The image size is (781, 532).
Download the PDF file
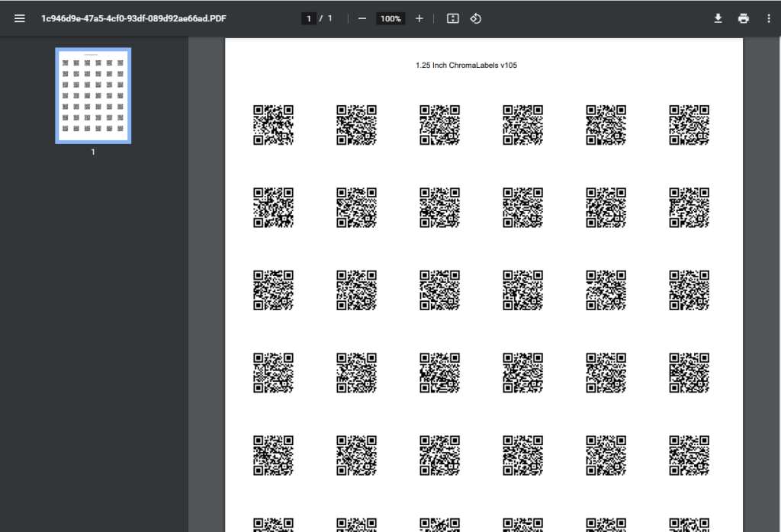(x=718, y=18)
